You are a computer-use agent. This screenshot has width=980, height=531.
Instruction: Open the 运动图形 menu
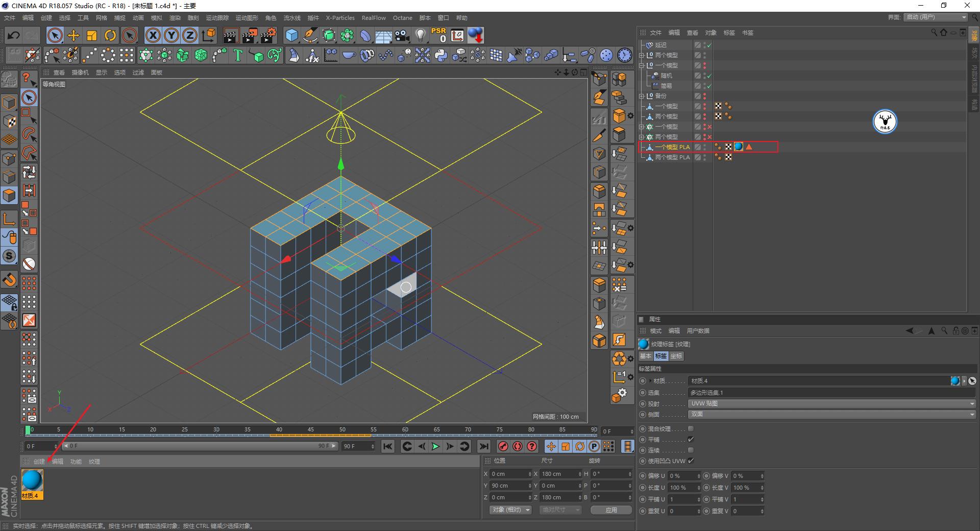(x=247, y=18)
